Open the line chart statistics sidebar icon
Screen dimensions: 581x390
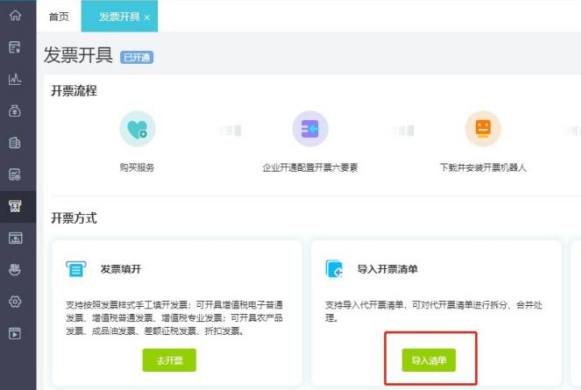click(x=15, y=79)
